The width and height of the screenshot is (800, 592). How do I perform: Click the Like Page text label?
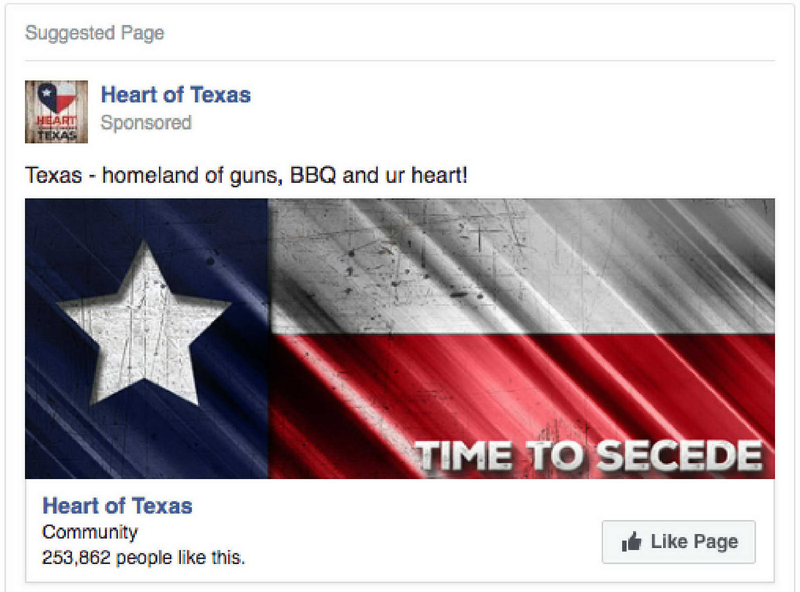pyautogui.click(x=694, y=541)
